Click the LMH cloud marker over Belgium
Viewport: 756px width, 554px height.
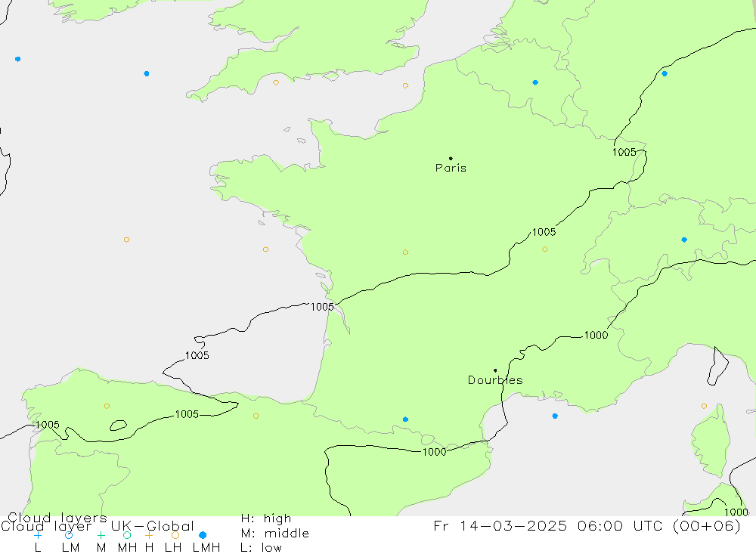tap(535, 82)
